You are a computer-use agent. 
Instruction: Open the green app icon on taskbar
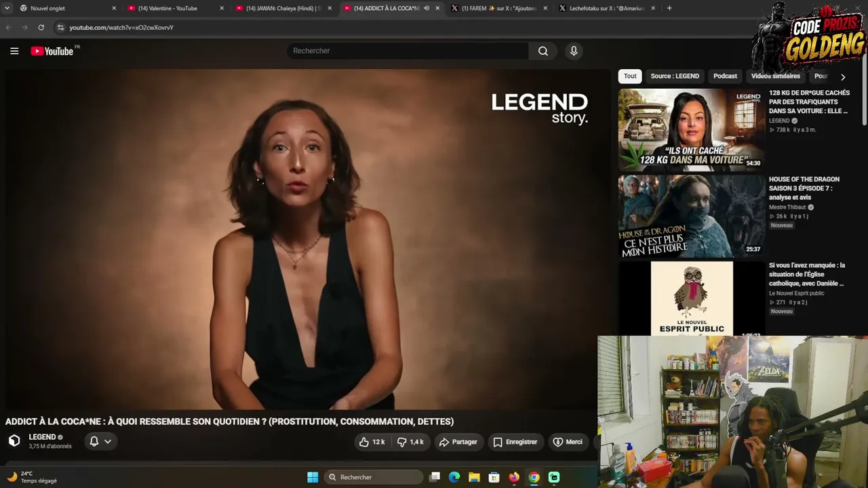tap(554, 477)
